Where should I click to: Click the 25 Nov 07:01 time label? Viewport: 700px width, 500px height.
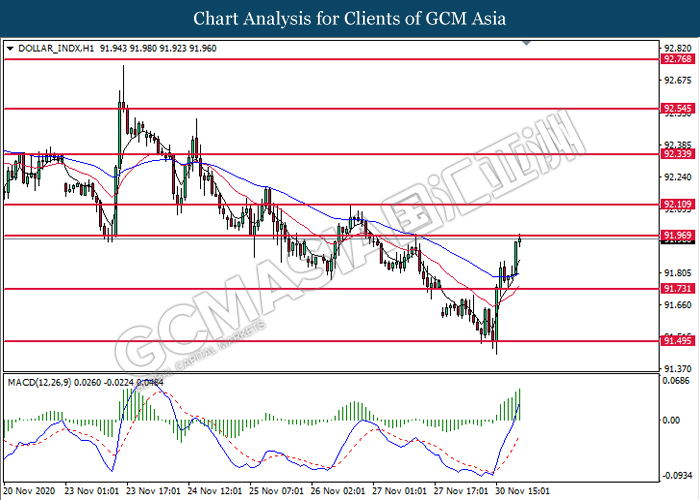[277, 491]
